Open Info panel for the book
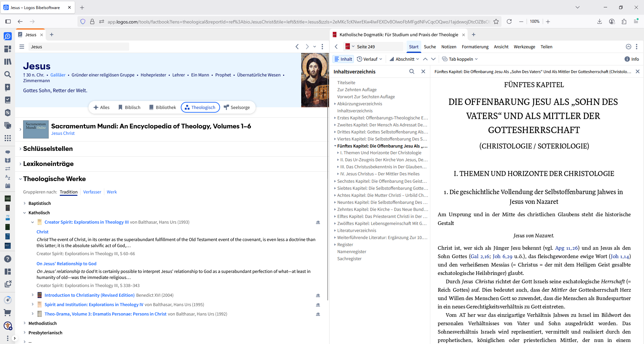The image size is (644, 344). click(x=632, y=59)
